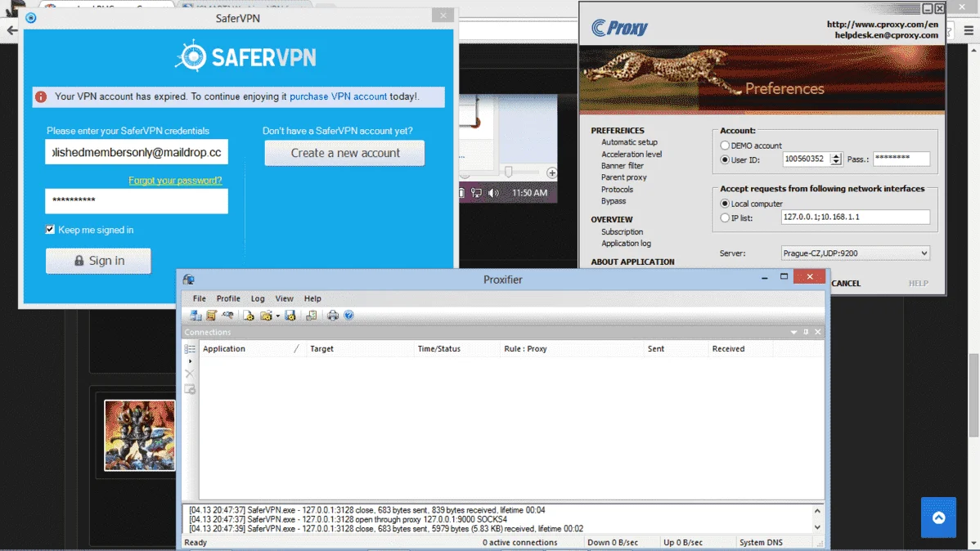The width and height of the screenshot is (980, 551).
Task: Click HELP in CProxy preferences
Action: 918,284
